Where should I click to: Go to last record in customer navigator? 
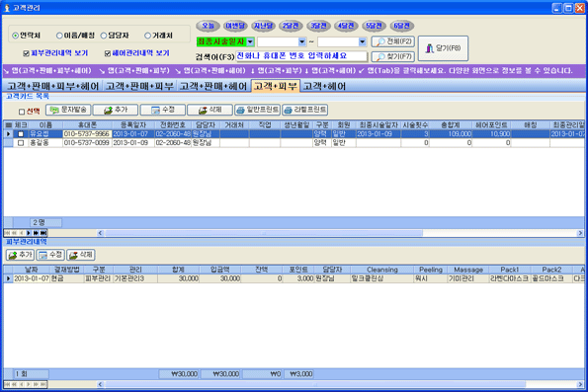43,233
